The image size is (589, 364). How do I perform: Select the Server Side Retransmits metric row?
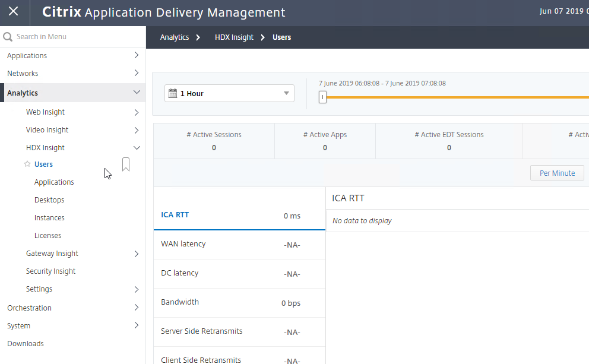[x=239, y=332]
